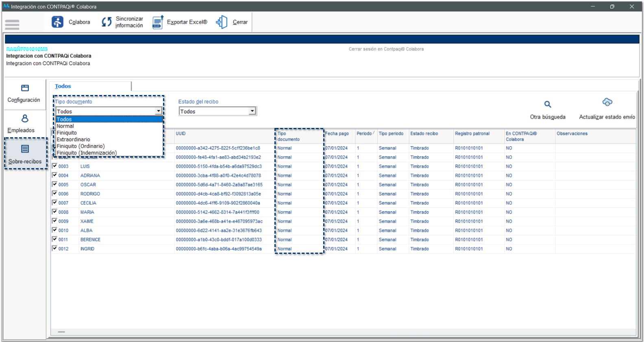Toggle the checkbox for row 0012 INGRID
Screen dimensions: 644x342
tap(55, 248)
